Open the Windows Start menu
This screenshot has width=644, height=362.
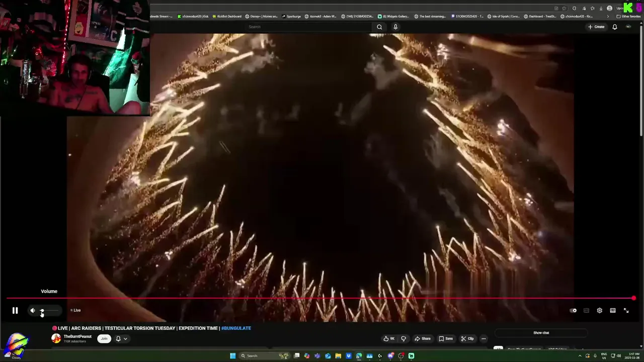[x=232, y=356]
